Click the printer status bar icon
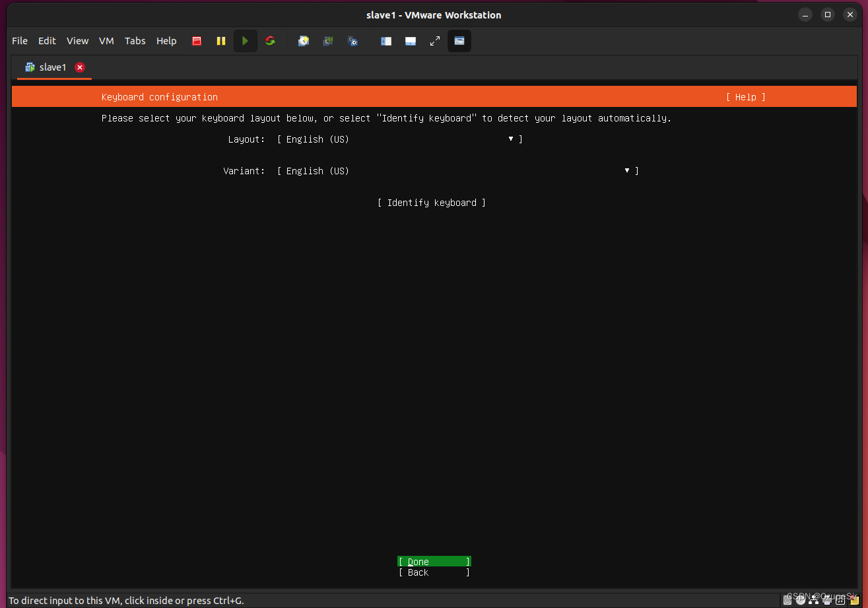This screenshot has width=868, height=608. (x=827, y=600)
